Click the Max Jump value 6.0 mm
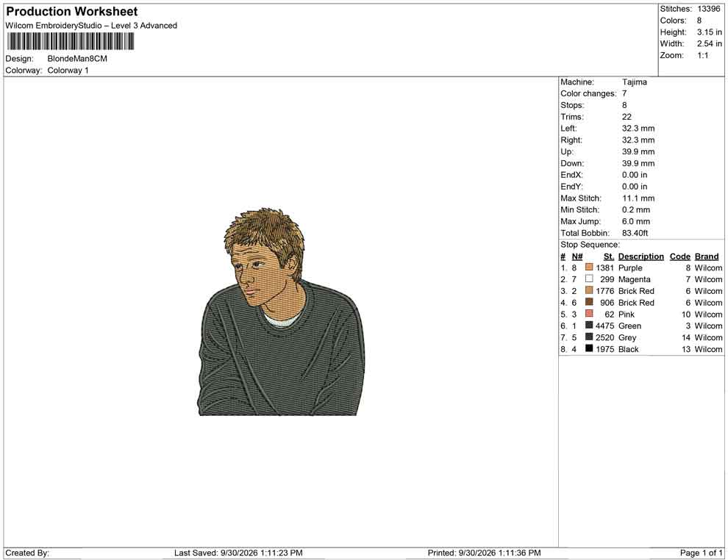Image resolution: width=728 pixels, height=560 pixels. (636, 221)
